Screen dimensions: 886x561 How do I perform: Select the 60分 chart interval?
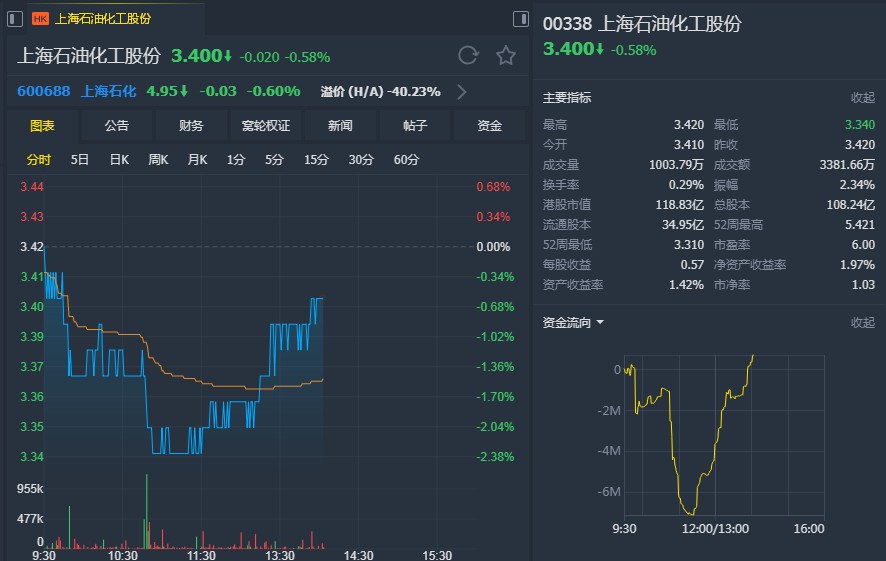(406, 160)
